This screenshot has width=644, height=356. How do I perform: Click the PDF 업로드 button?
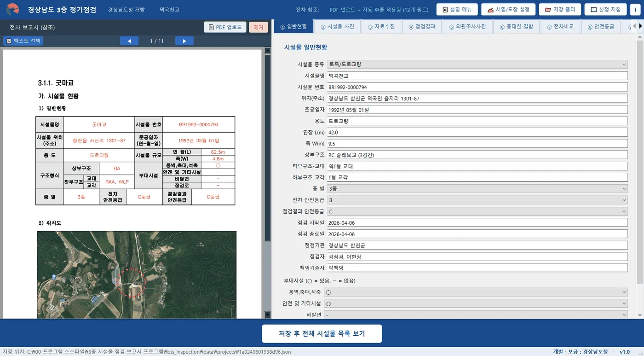[225, 27]
